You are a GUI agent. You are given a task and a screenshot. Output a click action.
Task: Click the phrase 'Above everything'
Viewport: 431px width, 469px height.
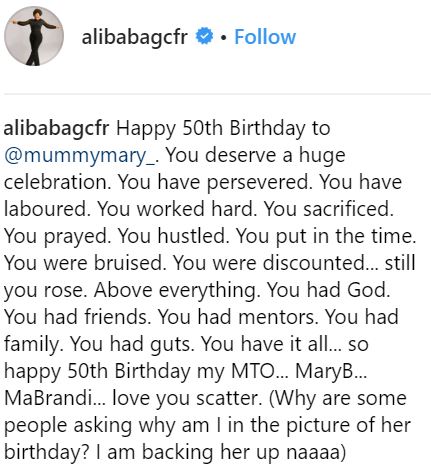[175, 291]
